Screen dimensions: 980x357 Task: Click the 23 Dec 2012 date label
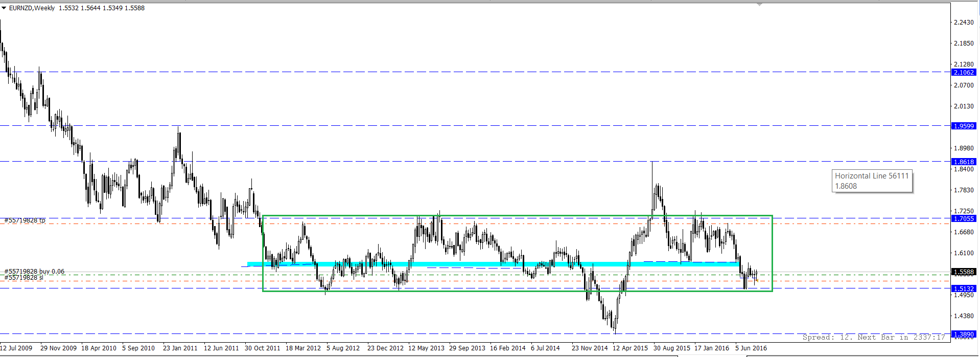pyautogui.click(x=386, y=348)
